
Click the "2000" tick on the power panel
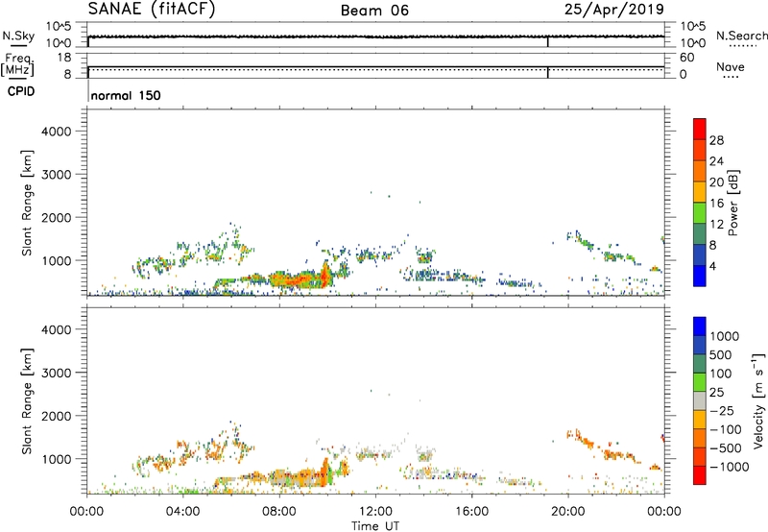pos(57,217)
